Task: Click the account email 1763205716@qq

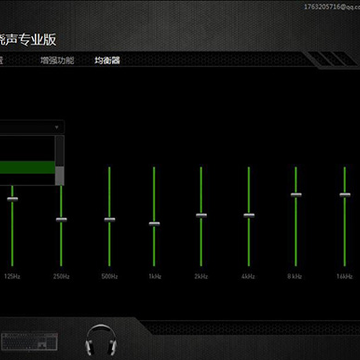Action: tap(332, 7)
